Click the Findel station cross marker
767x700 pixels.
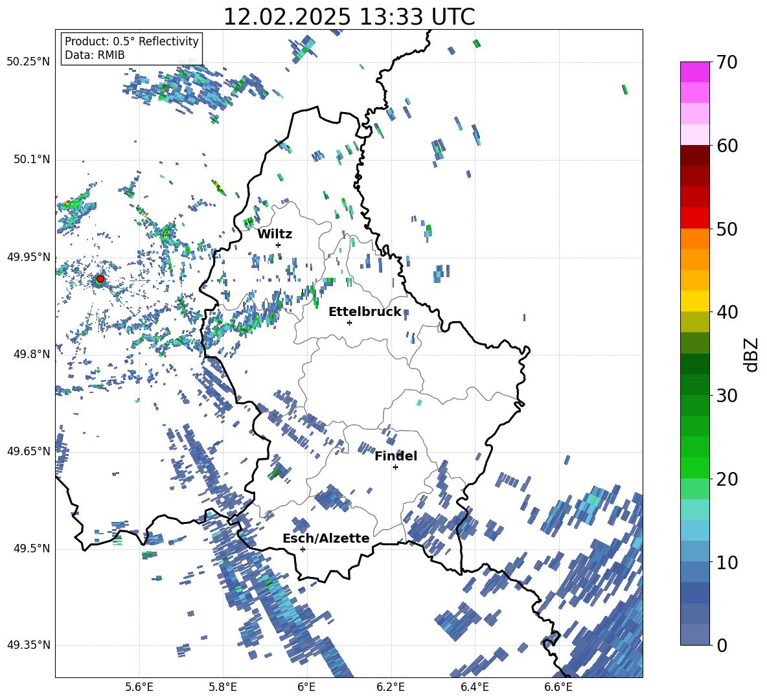tap(395, 468)
